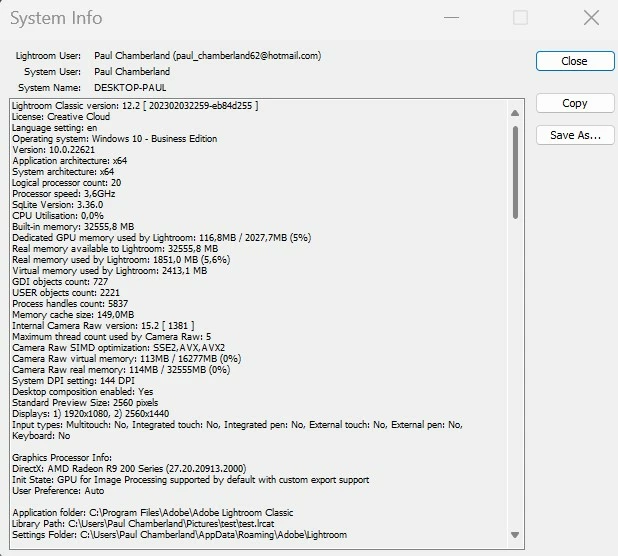Click the Keyboard: No line
The width and height of the screenshot is (618, 556).
[41, 436]
